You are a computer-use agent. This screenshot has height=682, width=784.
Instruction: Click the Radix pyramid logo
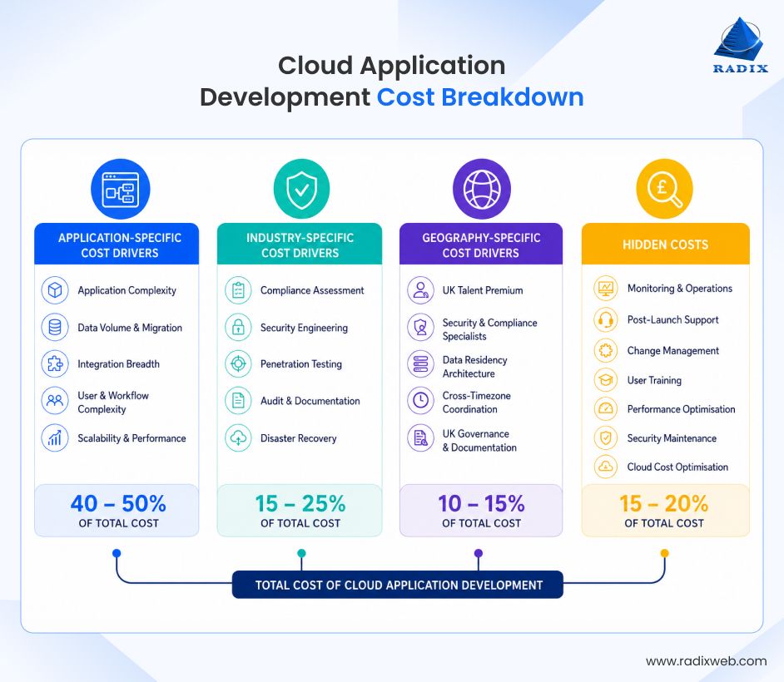pyautogui.click(x=740, y=46)
